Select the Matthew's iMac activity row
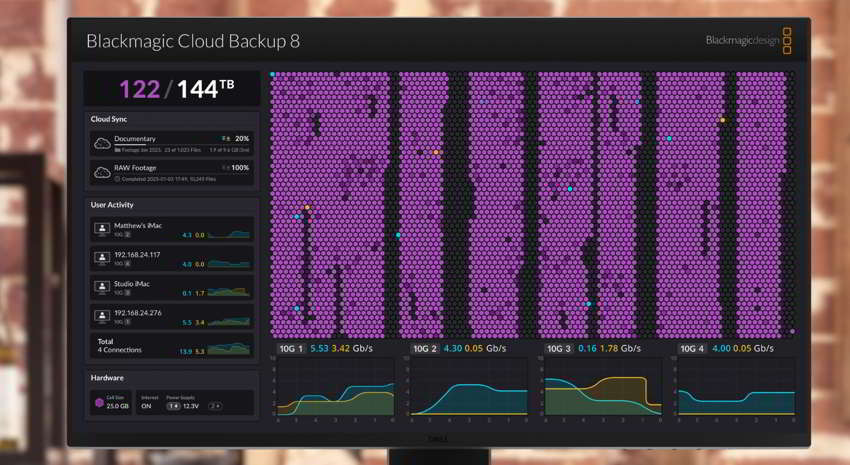The image size is (850, 465). [172, 229]
